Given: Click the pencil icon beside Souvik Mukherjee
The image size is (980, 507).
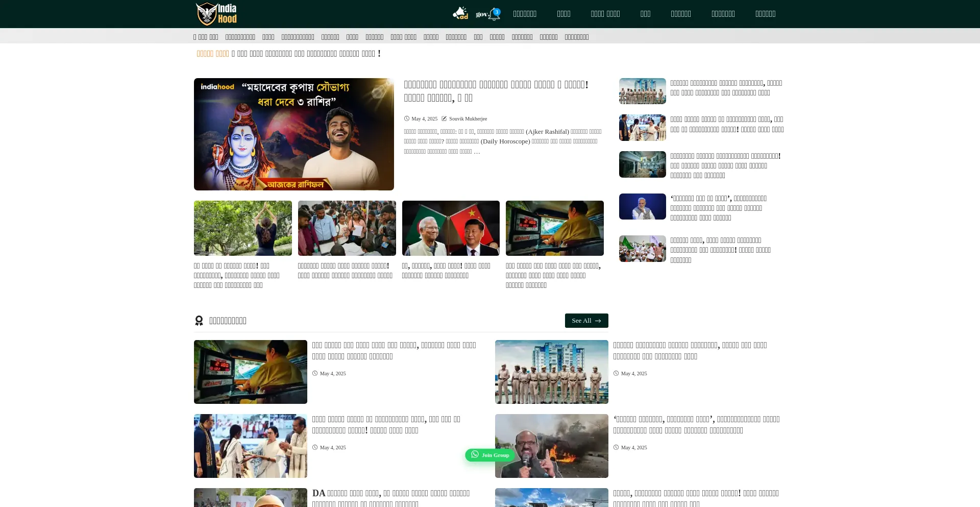Looking at the screenshot, I should point(444,118).
